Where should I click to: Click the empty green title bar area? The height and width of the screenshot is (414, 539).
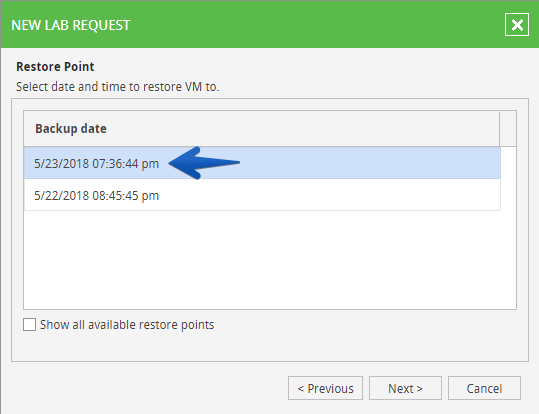316,25
